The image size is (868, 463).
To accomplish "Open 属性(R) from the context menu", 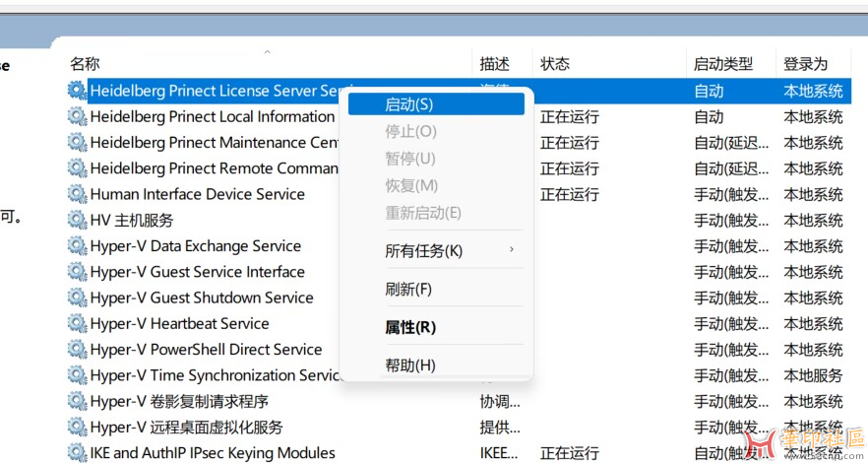I will tap(436, 327).
